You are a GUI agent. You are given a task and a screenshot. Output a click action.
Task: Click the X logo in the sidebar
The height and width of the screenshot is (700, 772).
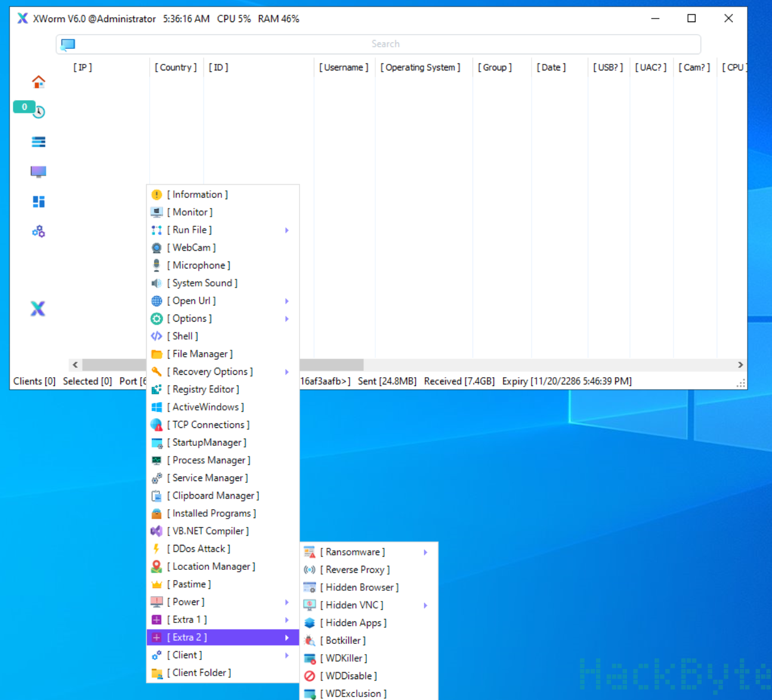38,309
